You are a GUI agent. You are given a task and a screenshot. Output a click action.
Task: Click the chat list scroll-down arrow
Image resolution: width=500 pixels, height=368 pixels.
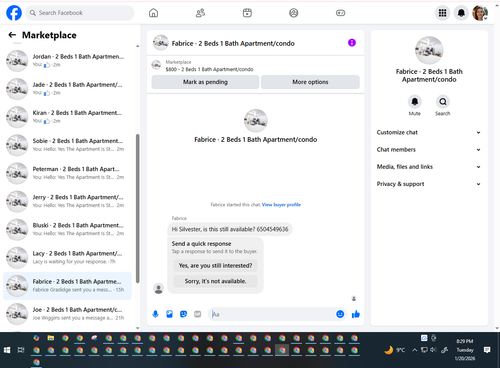(137, 328)
